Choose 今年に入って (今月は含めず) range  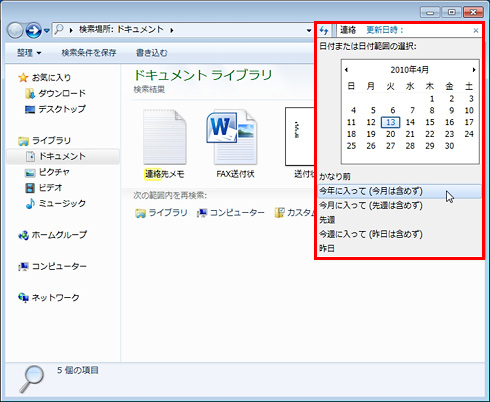(399, 191)
